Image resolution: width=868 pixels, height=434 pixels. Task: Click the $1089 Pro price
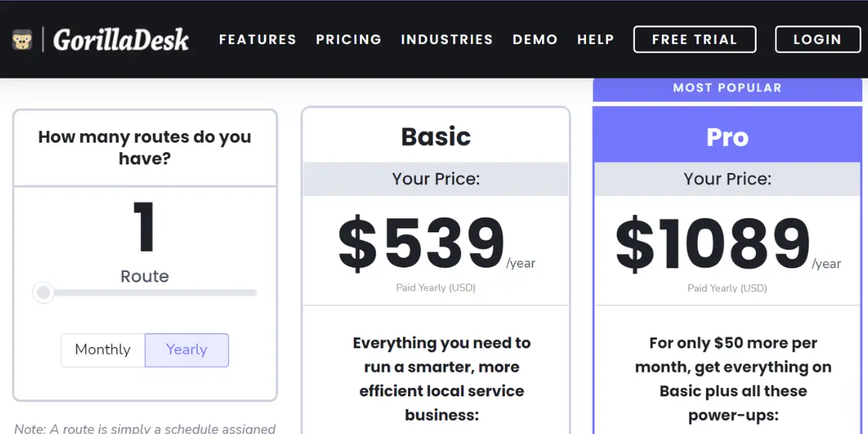pyautogui.click(x=712, y=244)
